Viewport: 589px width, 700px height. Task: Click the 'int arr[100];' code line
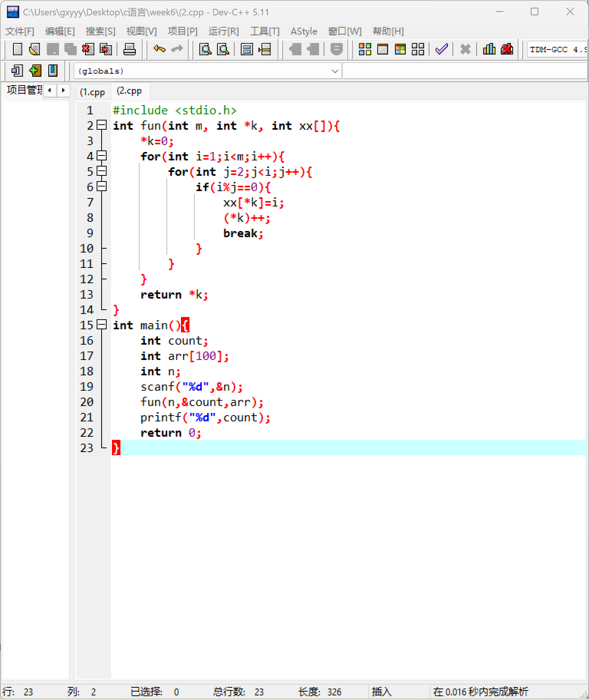point(184,356)
